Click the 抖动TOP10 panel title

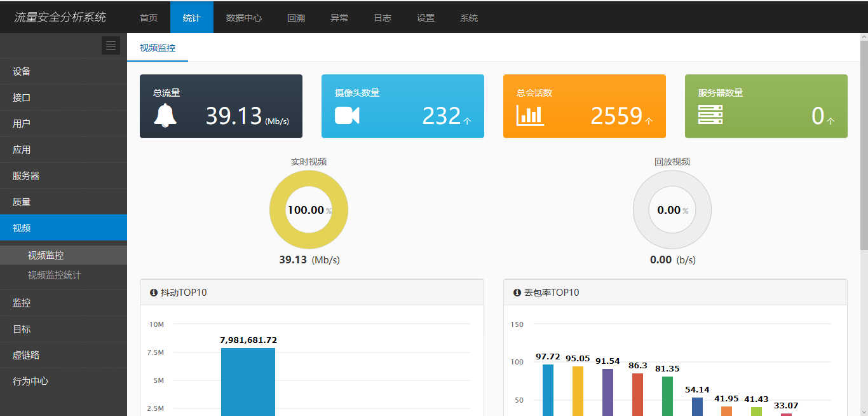pos(183,293)
